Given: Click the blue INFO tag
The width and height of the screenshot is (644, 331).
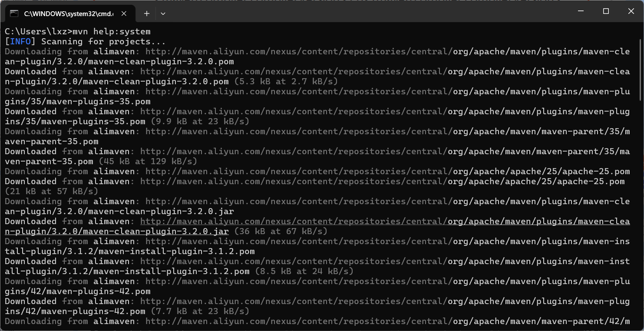Looking at the screenshot, I should (x=20, y=42).
